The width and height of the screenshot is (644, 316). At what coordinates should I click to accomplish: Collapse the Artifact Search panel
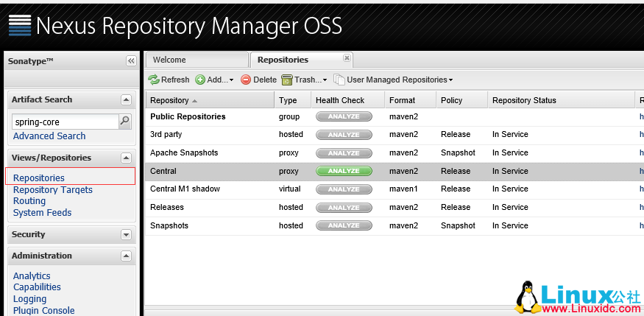point(126,99)
